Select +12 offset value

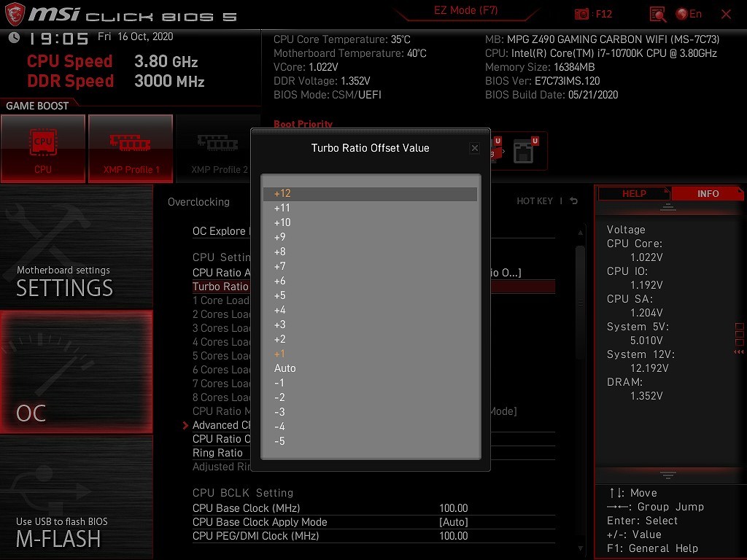pos(370,193)
